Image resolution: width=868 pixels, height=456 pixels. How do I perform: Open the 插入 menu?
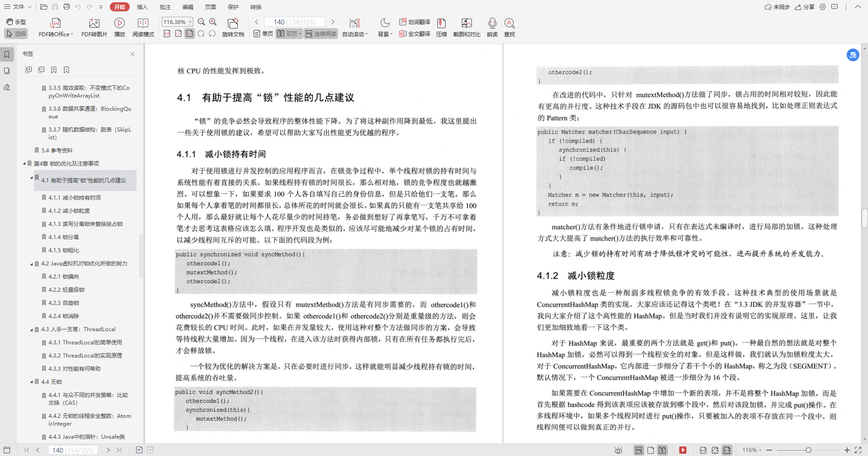[142, 7]
